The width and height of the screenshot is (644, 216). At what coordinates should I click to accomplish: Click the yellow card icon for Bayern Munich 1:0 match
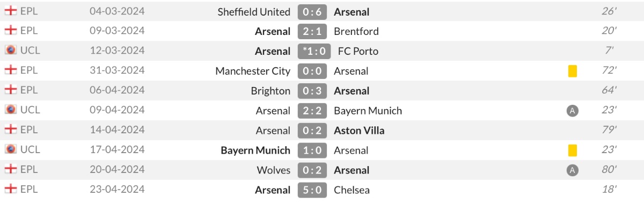(572, 150)
